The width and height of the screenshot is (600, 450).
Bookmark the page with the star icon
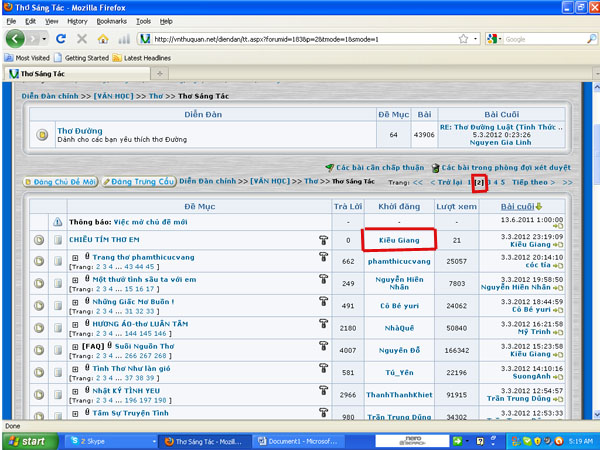coord(463,39)
